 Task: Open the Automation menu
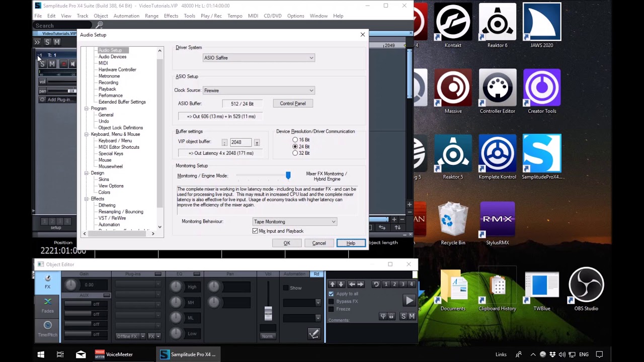pos(126,16)
